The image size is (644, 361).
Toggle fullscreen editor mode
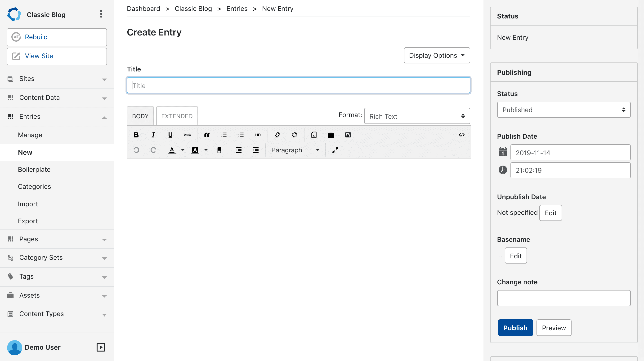tap(335, 150)
